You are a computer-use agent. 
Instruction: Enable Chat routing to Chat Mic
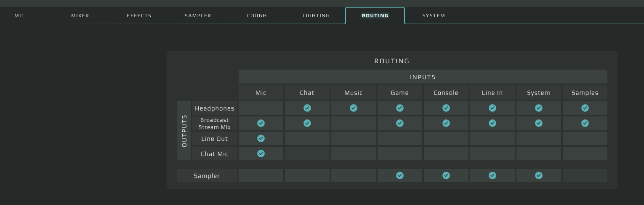tap(307, 154)
